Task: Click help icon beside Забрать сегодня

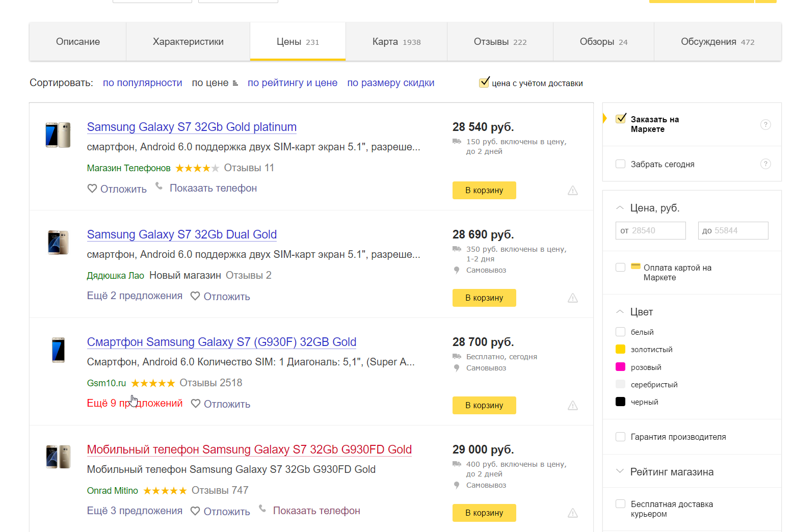Action: click(x=765, y=164)
